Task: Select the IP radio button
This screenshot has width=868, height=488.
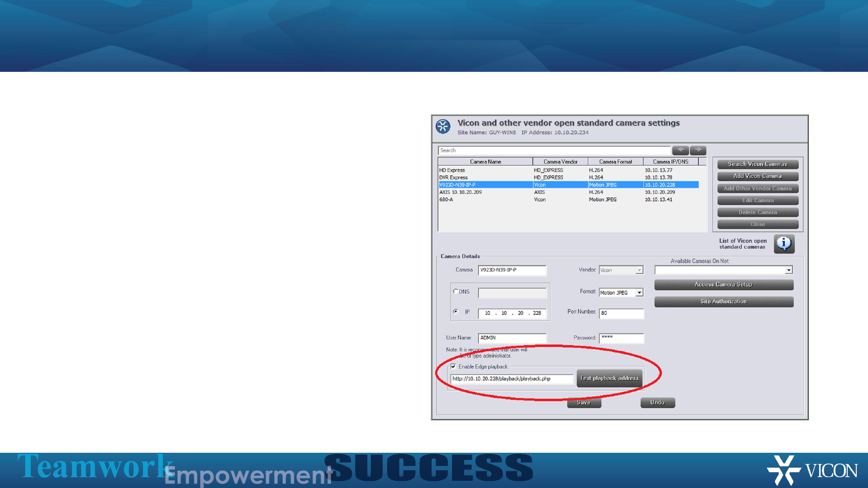Action: [456, 311]
